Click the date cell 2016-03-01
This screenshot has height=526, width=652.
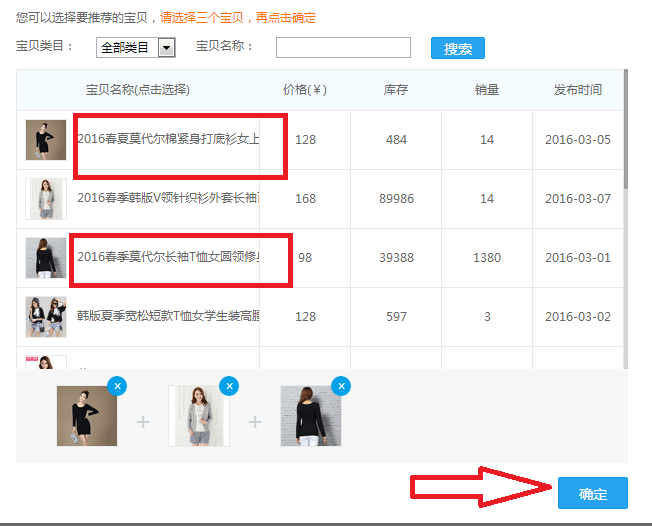pos(578,258)
